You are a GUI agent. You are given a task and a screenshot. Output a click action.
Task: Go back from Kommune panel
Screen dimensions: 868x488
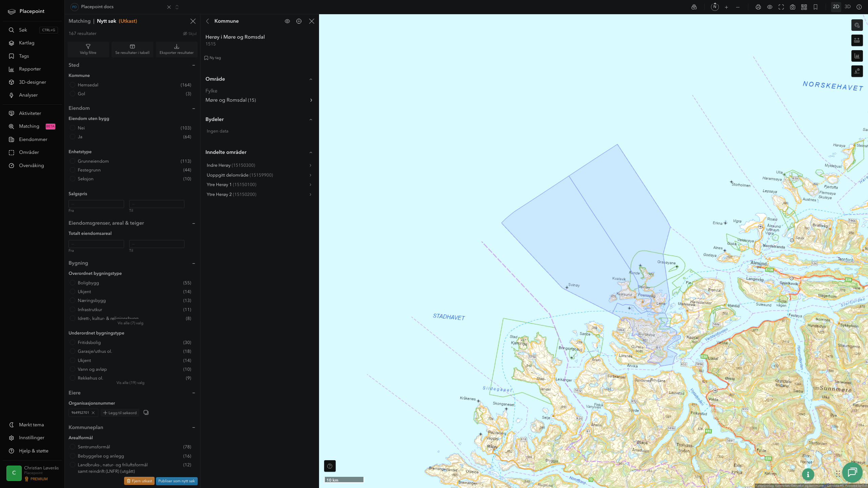pyautogui.click(x=208, y=21)
